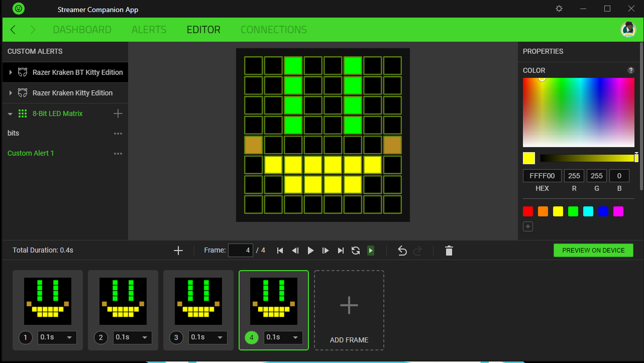Switch to the Alerts tab
The image size is (644, 363).
pyautogui.click(x=149, y=30)
